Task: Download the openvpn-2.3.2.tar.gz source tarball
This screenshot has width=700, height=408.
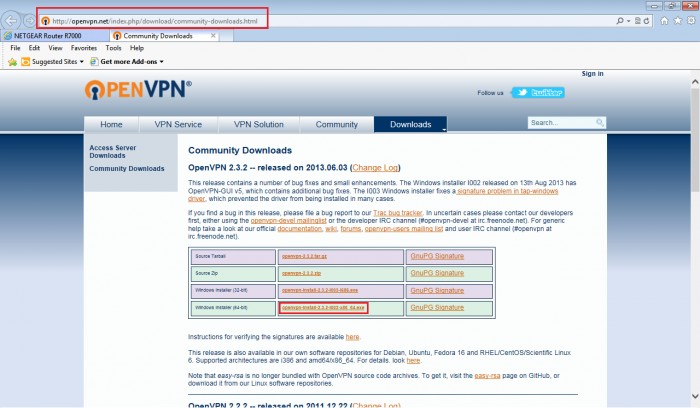Action: tap(304, 256)
